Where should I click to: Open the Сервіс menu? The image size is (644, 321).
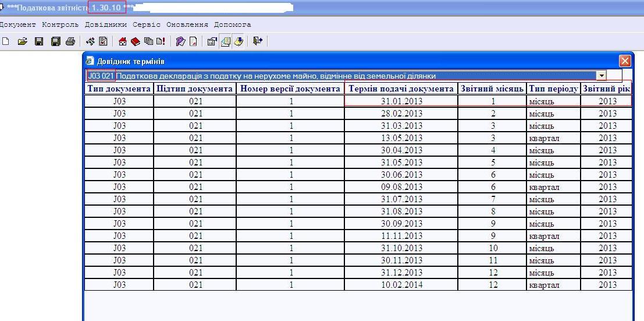147,25
